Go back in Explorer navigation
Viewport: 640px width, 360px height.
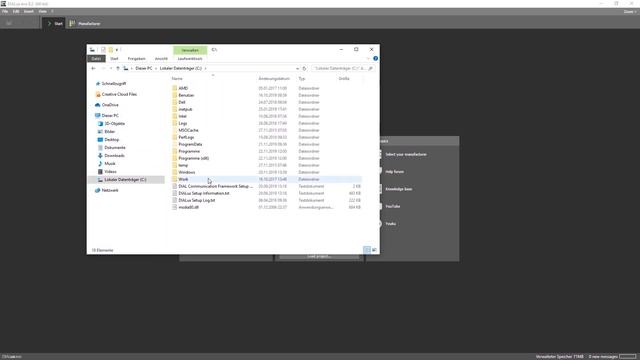(93, 69)
